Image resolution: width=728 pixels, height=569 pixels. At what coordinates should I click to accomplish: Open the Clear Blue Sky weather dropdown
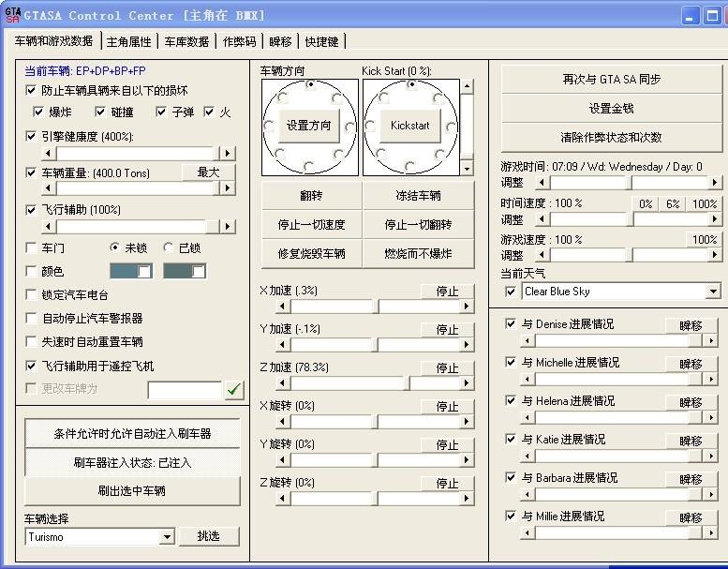click(713, 292)
